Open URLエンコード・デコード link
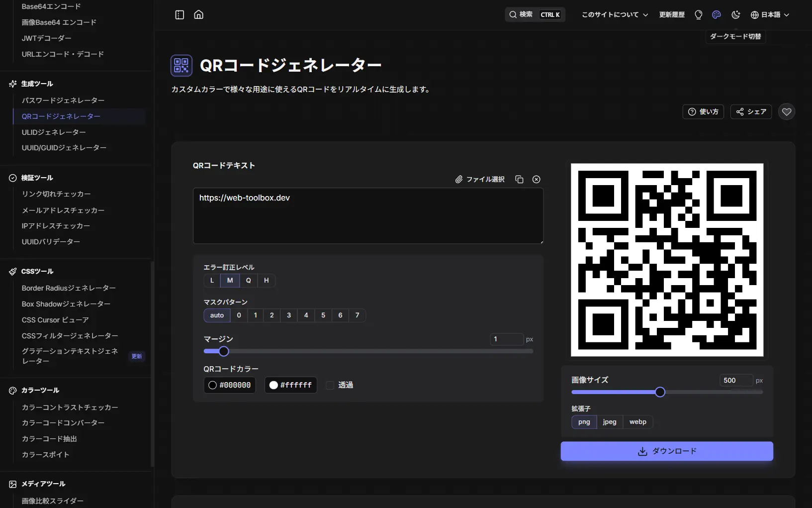Viewport: 812px width, 508px height. (63, 54)
